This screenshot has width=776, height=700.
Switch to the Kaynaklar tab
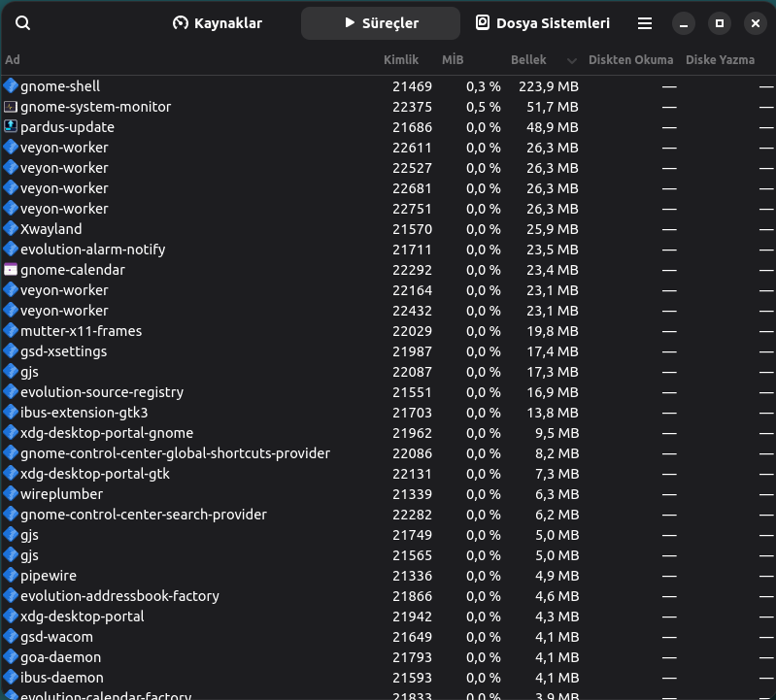point(218,23)
